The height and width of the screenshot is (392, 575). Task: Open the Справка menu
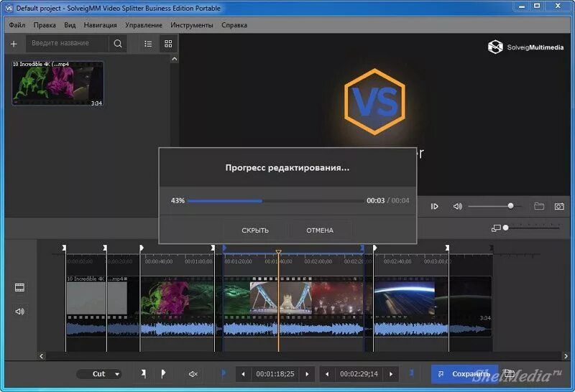(234, 25)
